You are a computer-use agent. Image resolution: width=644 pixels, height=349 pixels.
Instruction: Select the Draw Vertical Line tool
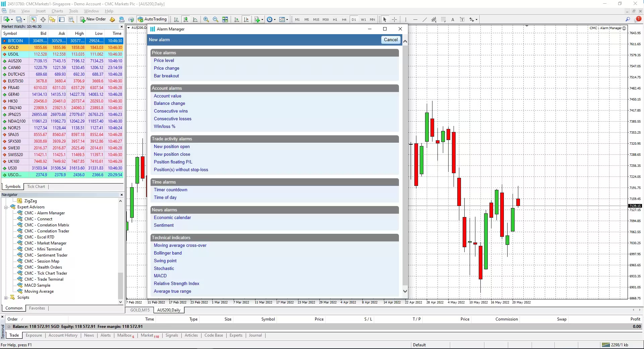[x=405, y=19]
